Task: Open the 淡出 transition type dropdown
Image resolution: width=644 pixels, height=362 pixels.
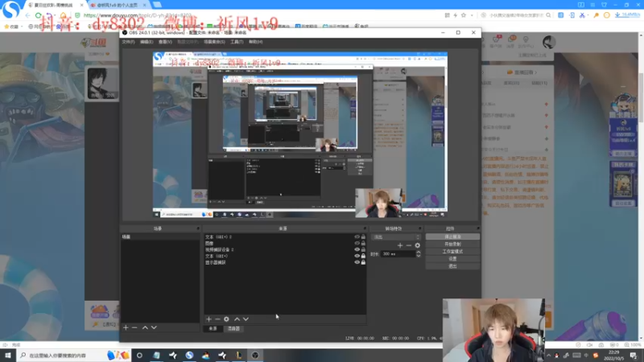Action: click(396, 237)
